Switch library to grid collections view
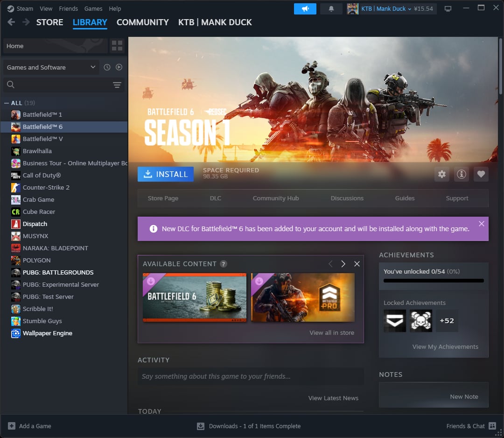The width and height of the screenshot is (504, 438). (117, 46)
